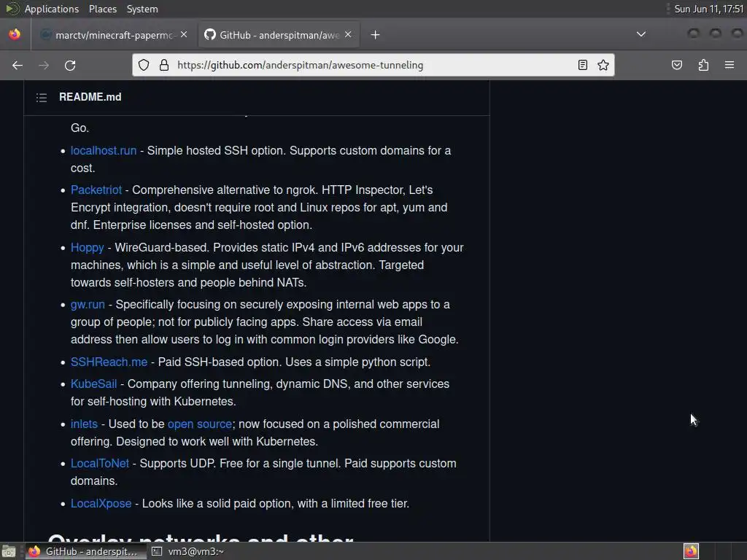Open Firefox application hamburger menu
Viewport: 747px width, 560px height.
tap(729, 65)
